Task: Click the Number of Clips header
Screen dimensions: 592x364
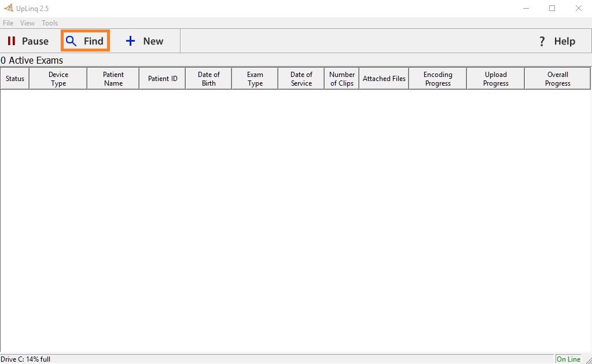Action: click(x=342, y=79)
